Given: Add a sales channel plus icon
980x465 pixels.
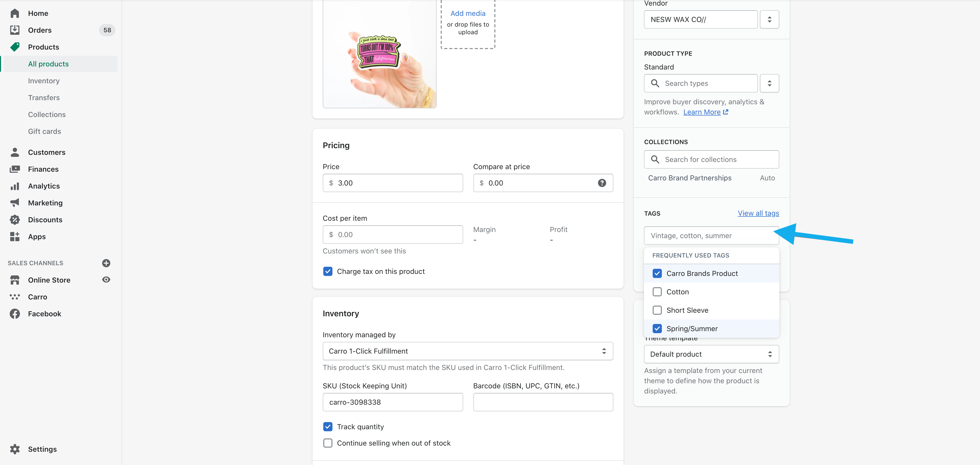Looking at the screenshot, I should point(106,263).
